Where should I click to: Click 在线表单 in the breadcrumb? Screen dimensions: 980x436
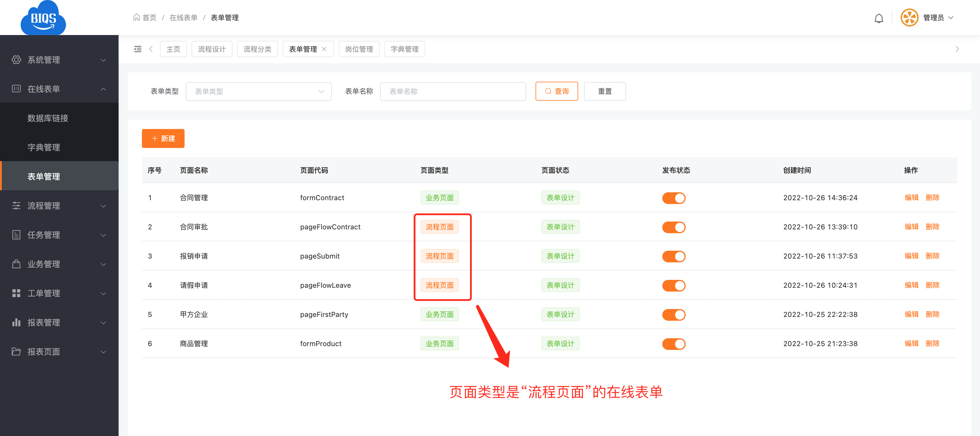tap(183, 18)
